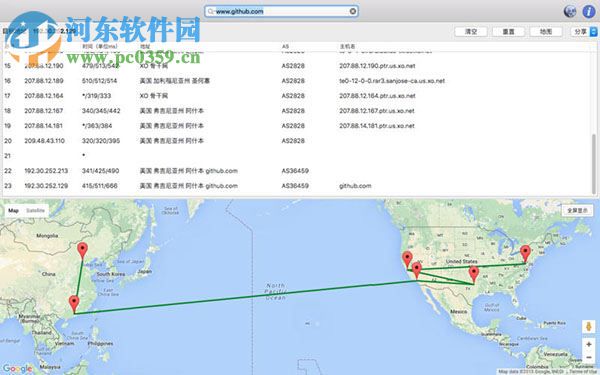Sort by the 主机名 column header
600x375 pixels.
(347, 46)
